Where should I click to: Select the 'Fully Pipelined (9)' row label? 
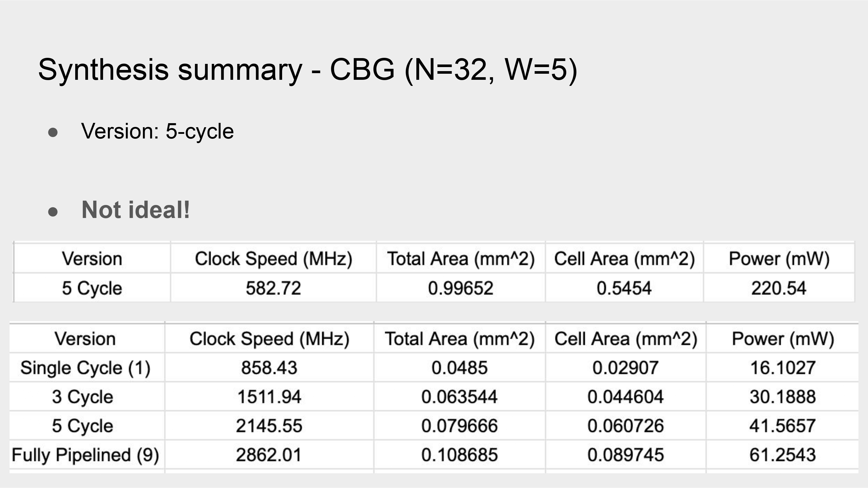85,455
